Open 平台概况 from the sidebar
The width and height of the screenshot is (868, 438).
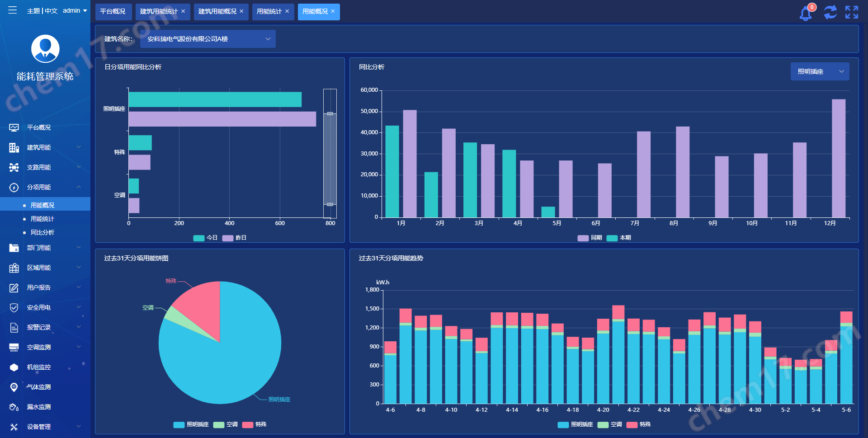click(39, 127)
